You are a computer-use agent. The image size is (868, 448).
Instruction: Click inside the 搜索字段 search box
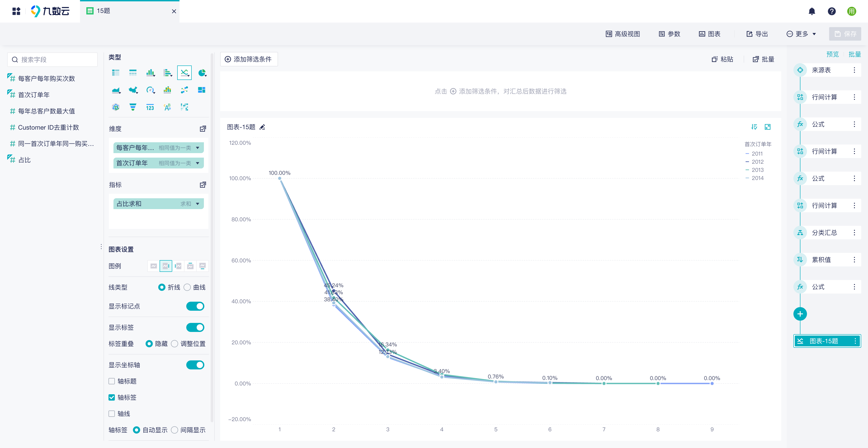click(52, 60)
